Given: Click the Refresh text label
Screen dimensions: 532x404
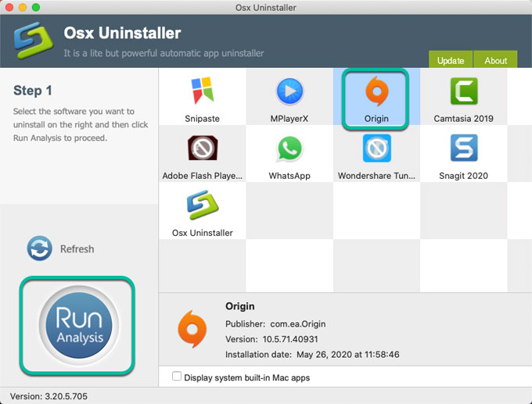Looking at the screenshot, I should tap(77, 248).
